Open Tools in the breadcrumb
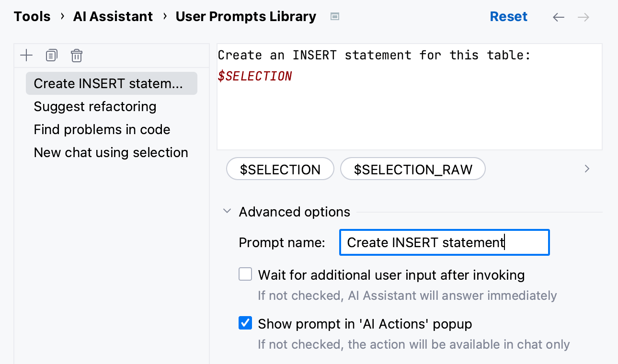Image resolution: width=618 pixels, height=364 pixels. (x=32, y=17)
